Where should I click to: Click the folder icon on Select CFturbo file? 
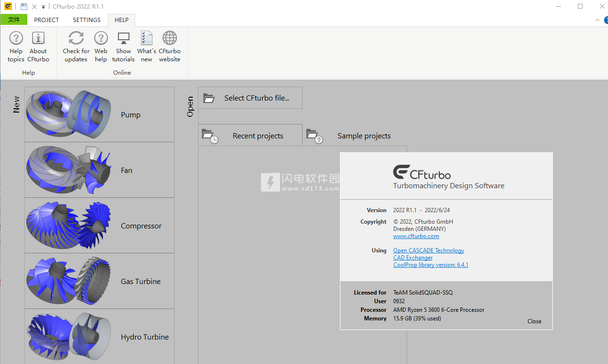pyautogui.click(x=209, y=98)
